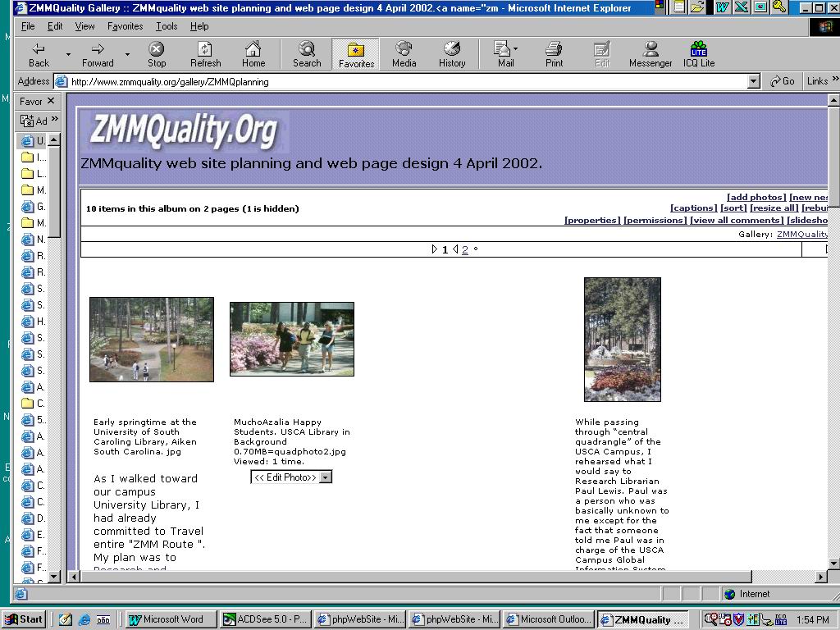Open the Tools menu

tap(167, 26)
